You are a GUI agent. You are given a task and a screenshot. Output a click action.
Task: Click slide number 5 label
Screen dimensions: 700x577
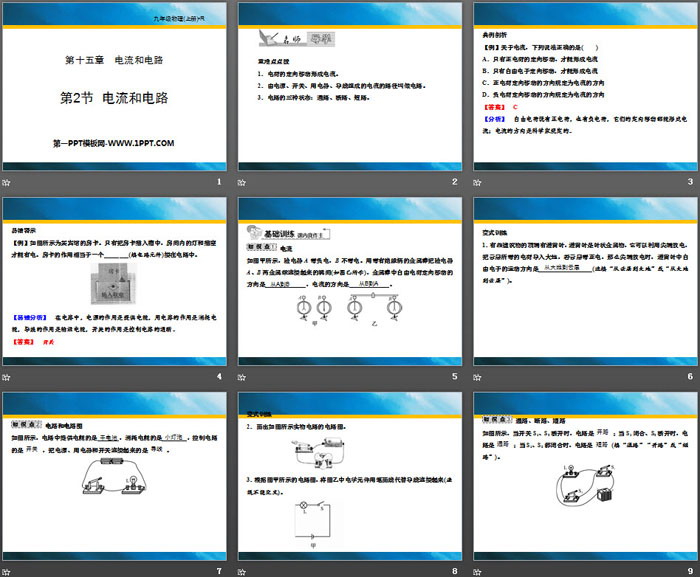[454, 376]
